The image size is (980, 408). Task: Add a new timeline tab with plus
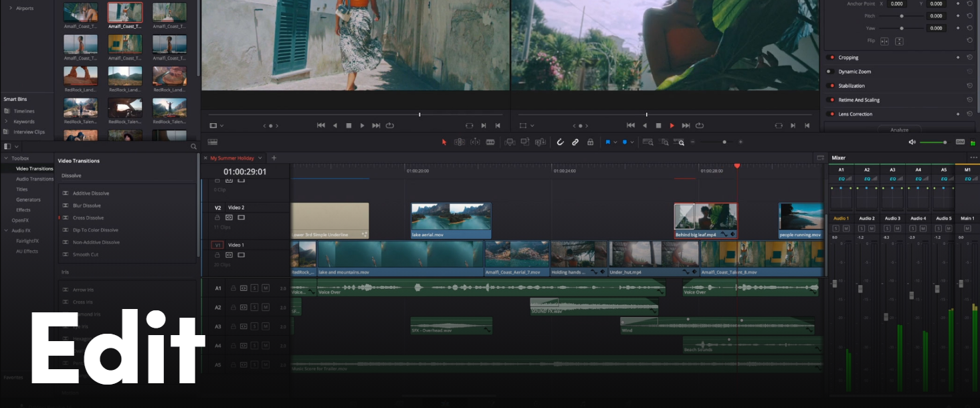click(x=274, y=158)
